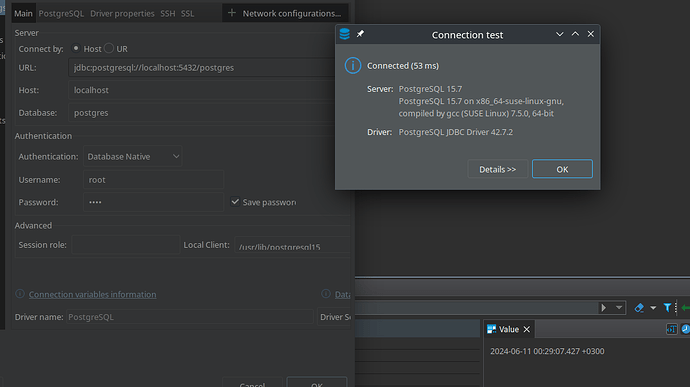This screenshot has width=690, height=387.
Task: Click OK in the Connection test dialog
Action: click(x=562, y=169)
